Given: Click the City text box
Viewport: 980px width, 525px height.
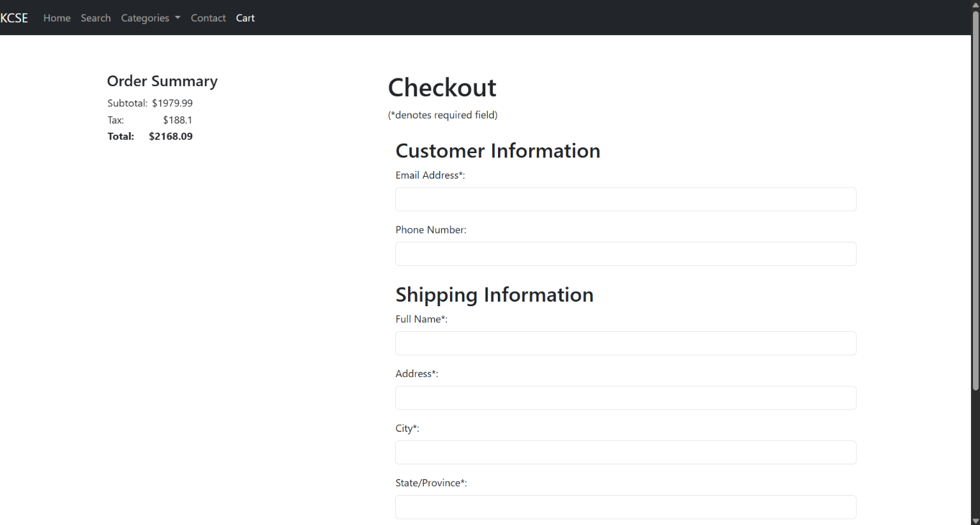Looking at the screenshot, I should click(626, 452).
